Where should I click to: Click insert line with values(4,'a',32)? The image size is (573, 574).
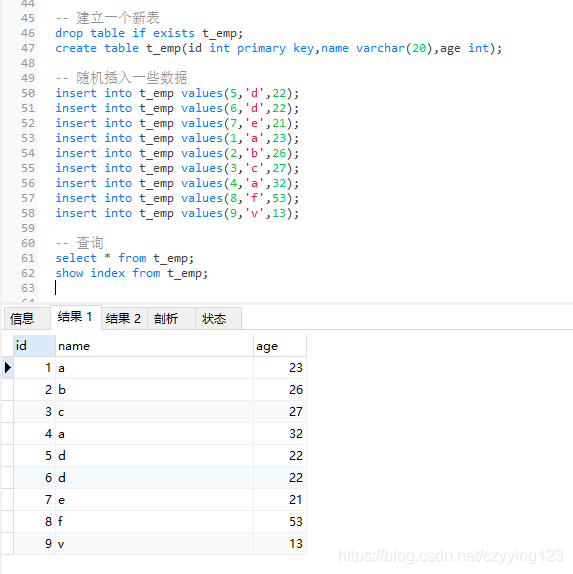[x=177, y=183]
